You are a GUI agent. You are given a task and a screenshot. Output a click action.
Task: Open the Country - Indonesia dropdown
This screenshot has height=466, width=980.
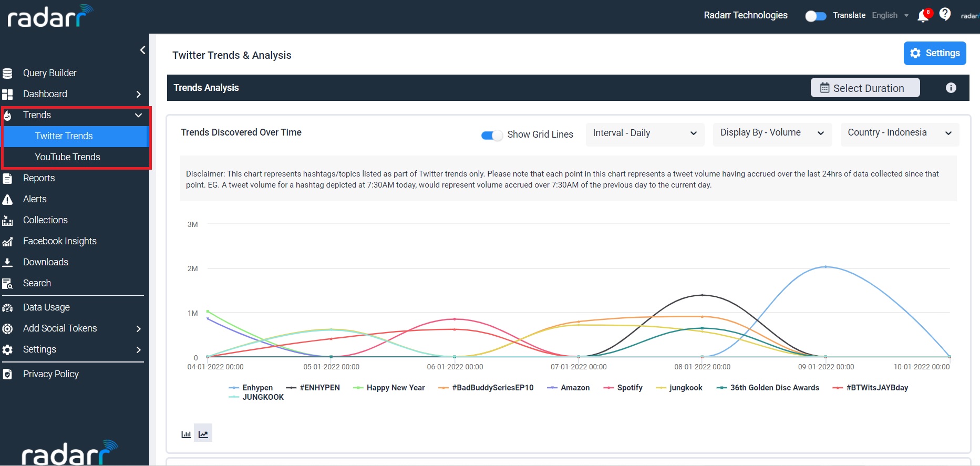pyautogui.click(x=900, y=133)
